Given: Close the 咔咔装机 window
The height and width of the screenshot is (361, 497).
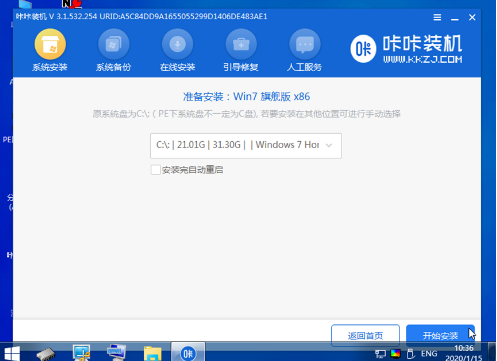Looking at the screenshot, I should [x=472, y=17].
